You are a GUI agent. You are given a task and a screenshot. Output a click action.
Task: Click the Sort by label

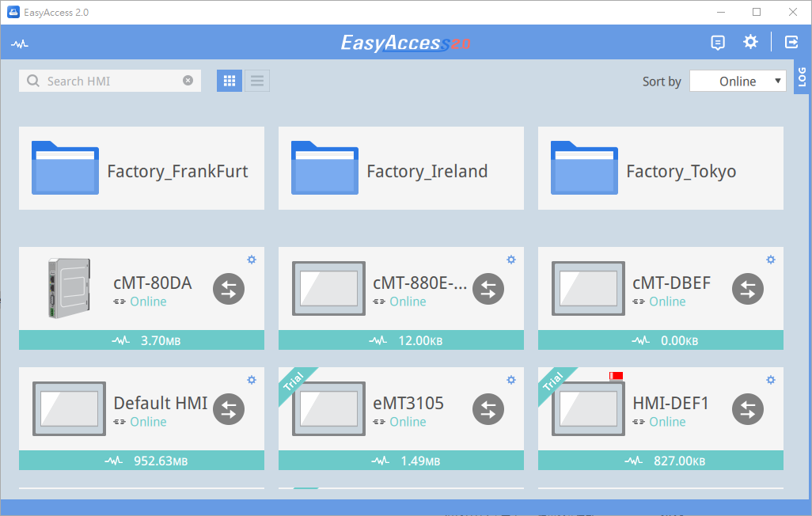tap(662, 82)
